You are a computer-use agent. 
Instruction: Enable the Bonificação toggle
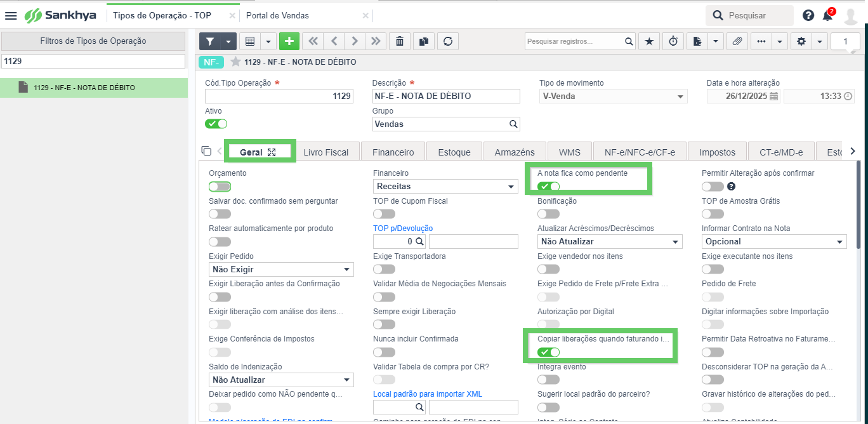click(x=548, y=214)
